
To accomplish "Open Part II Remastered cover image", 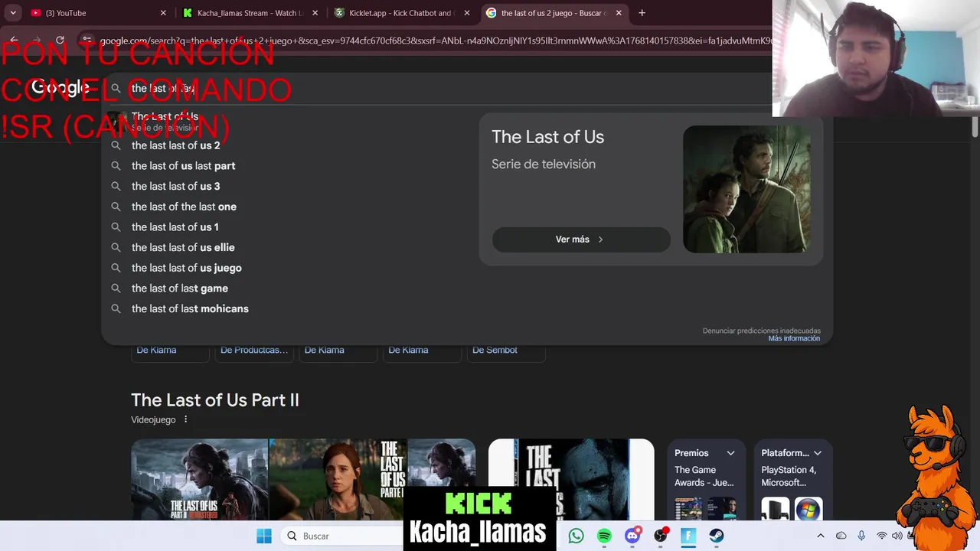I will pos(200,480).
